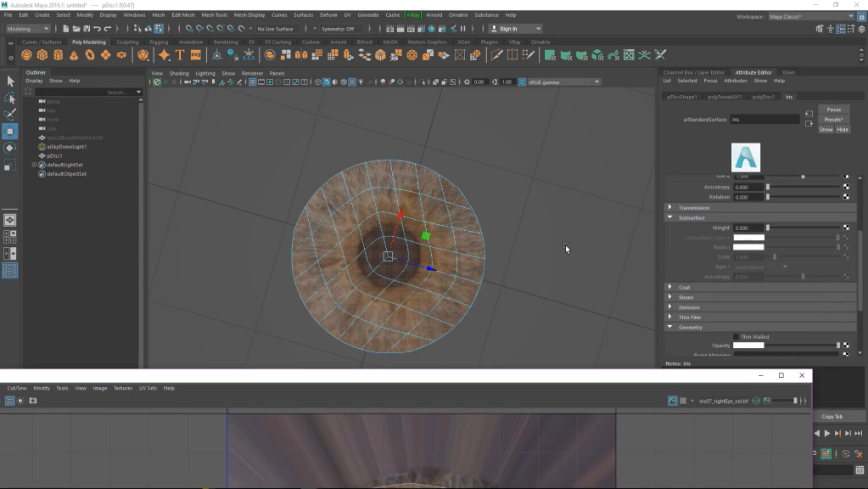Toggle the image display button in UV editor

coord(672,401)
